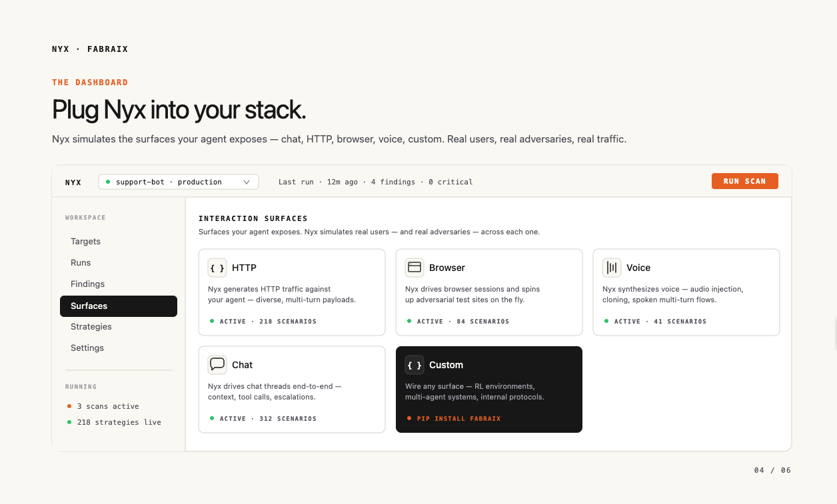Click the green dot beside '218 strategies live'

click(69, 422)
